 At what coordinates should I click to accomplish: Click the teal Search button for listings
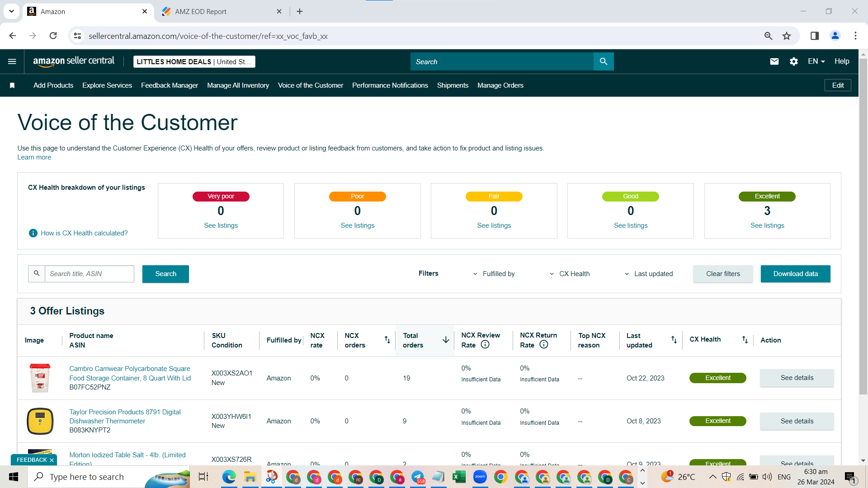pos(165,274)
